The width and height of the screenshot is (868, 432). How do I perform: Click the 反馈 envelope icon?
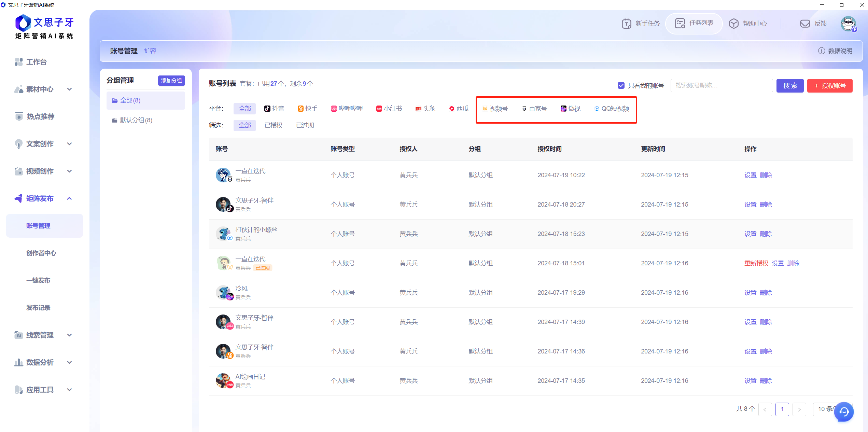tap(805, 24)
